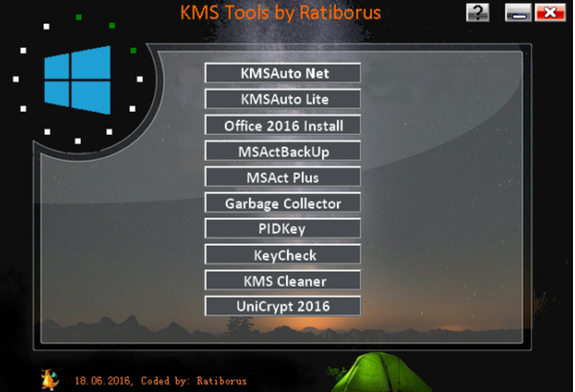
Task: Open UniCrypt 2016
Action: tap(282, 307)
